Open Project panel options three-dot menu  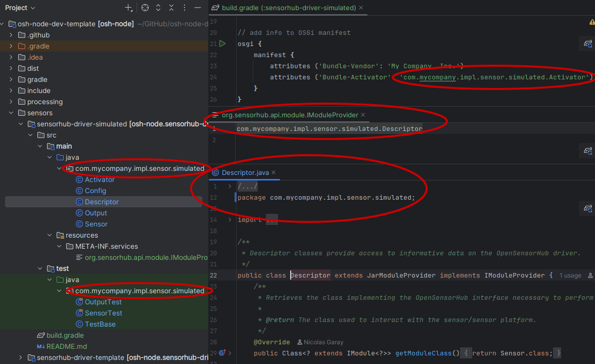tap(185, 8)
